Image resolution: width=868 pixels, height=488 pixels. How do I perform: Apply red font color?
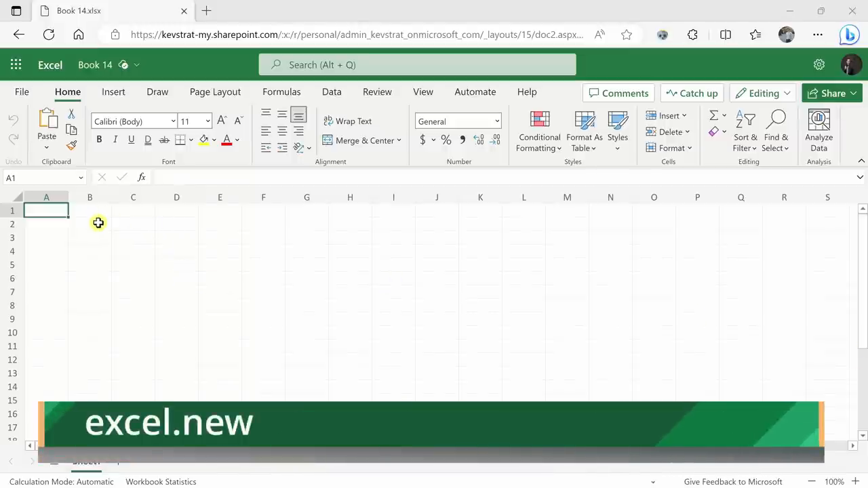[x=226, y=140]
